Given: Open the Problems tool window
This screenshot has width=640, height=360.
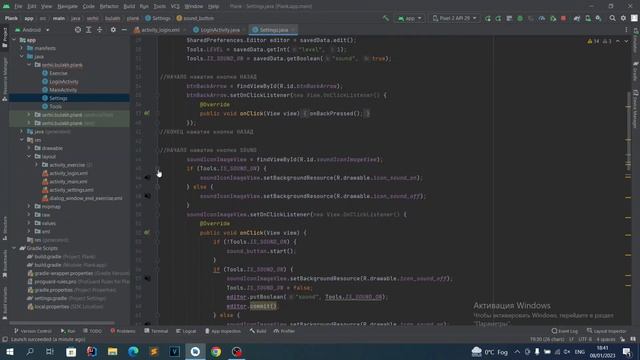Looking at the screenshot, I should 123,331.
